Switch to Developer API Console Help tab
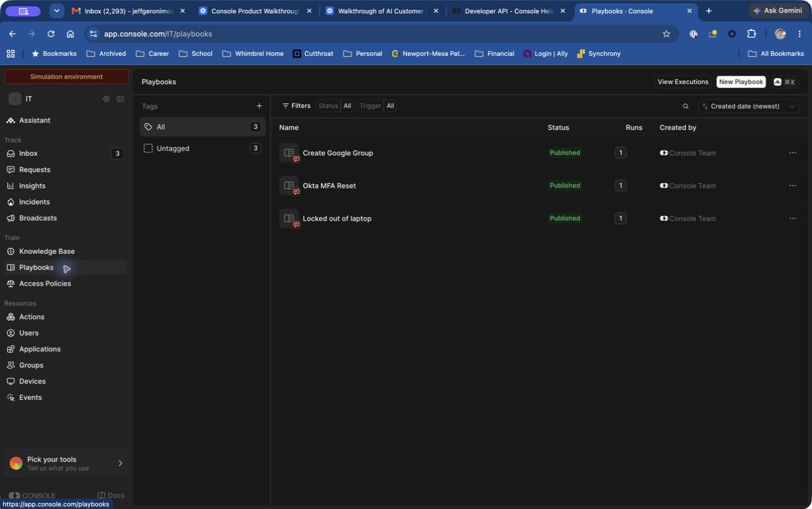 [509, 11]
